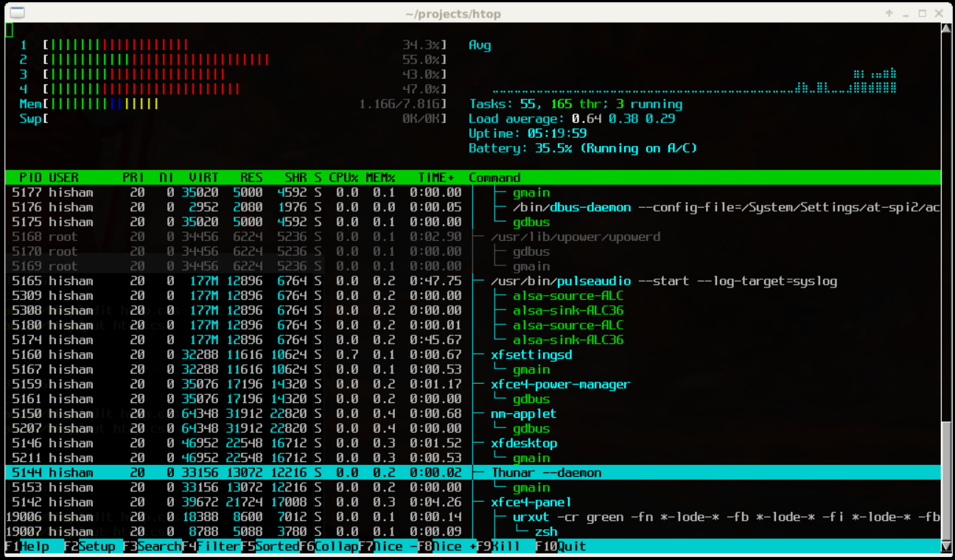The height and width of the screenshot is (560, 955).
Task: Click the Battery: 35.5% line
Action: (x=584, y=148)
